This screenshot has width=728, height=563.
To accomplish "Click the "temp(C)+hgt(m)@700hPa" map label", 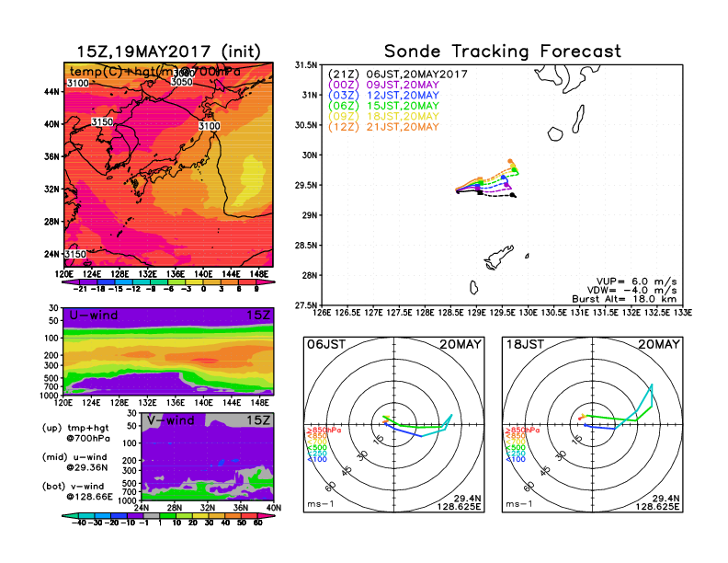I will pyautogui.click(x=155, y=72).
